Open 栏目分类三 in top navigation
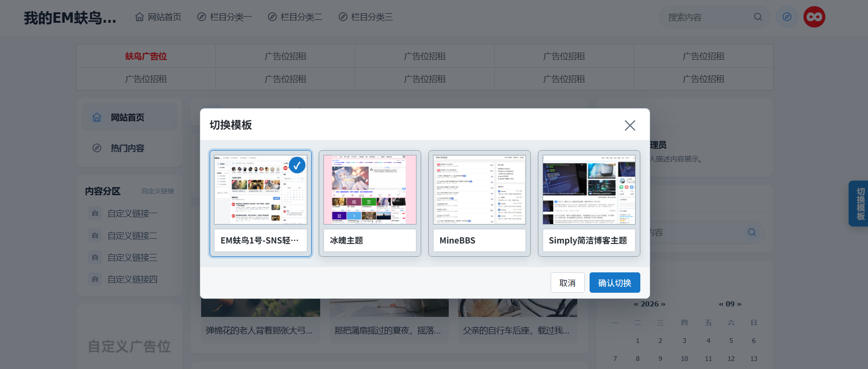This screenshot has width=868, height=369. pos(366,17)
